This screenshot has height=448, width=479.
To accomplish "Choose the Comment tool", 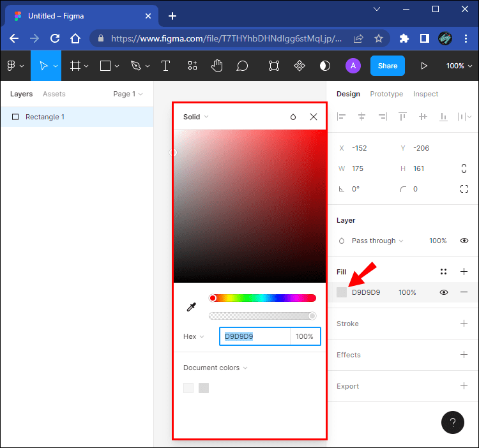I will coord(242,66).
